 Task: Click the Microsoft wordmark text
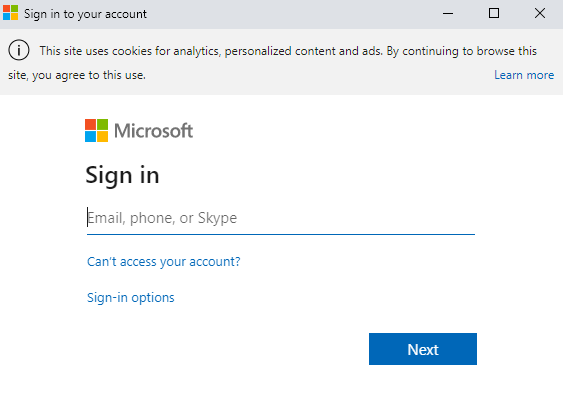153,131
